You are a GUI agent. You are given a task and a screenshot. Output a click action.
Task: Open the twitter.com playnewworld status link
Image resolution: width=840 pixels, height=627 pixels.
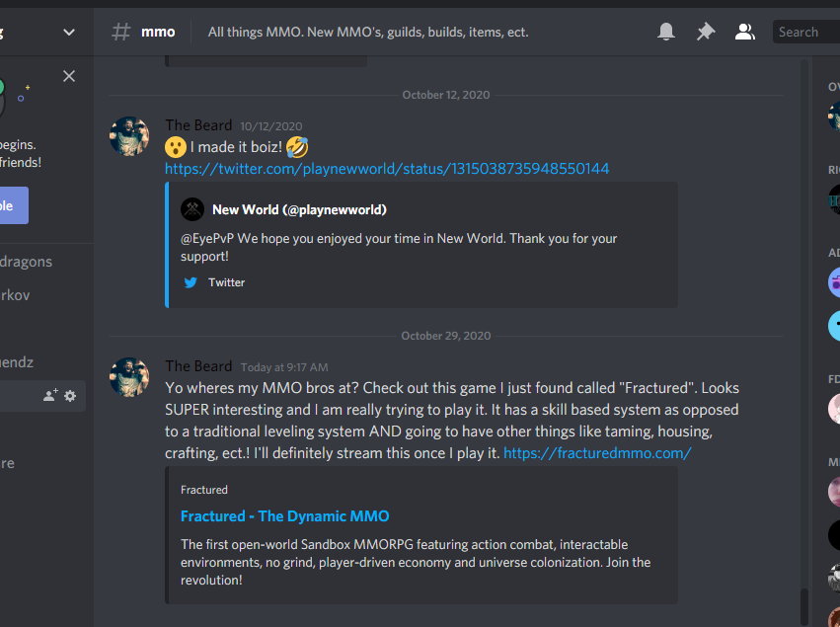coord(387,169)
